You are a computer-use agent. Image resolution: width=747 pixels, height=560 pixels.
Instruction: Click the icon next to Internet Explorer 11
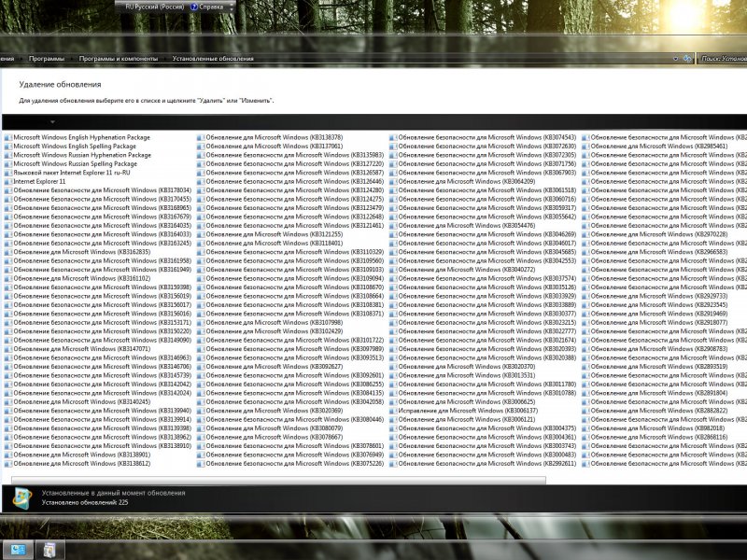[x=8, y=181]
